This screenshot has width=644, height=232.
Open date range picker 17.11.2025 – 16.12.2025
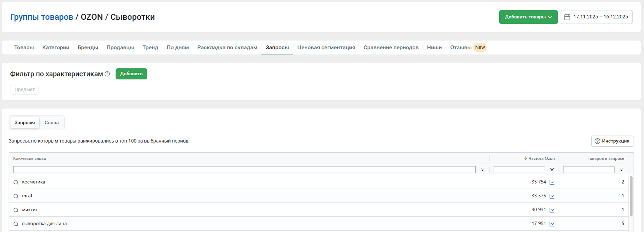596,17
